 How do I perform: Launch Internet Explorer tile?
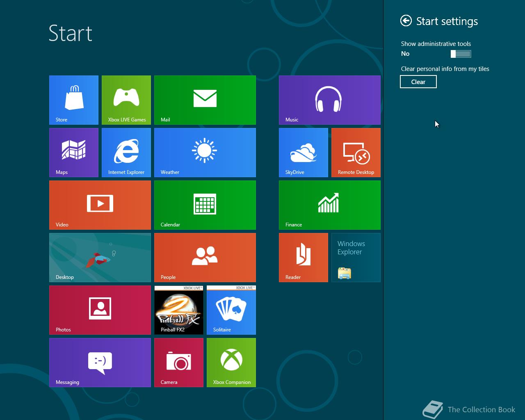[126, 153]
